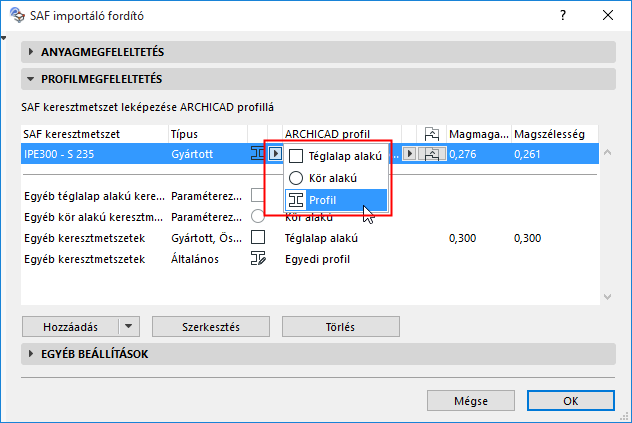Click the custom profile icon in Általános row
The width and height of the screenshot is (632, 423).
[x=258, y=258]
